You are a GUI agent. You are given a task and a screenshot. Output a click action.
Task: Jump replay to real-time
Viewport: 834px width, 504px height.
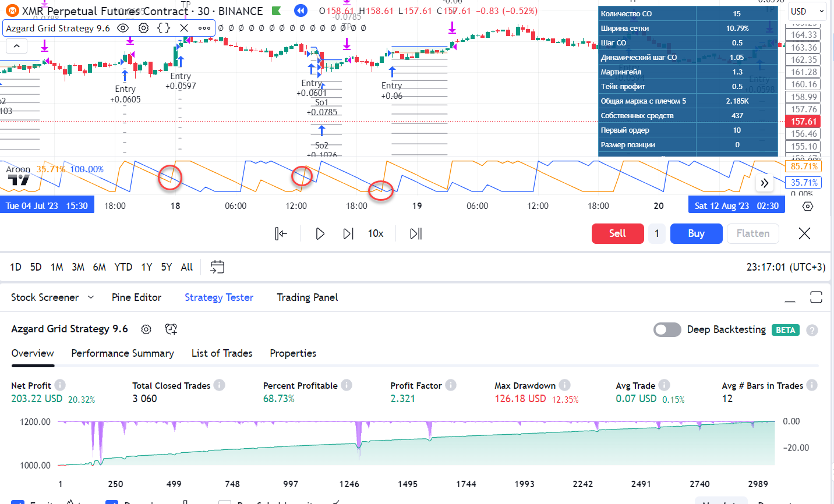(416, 233)
